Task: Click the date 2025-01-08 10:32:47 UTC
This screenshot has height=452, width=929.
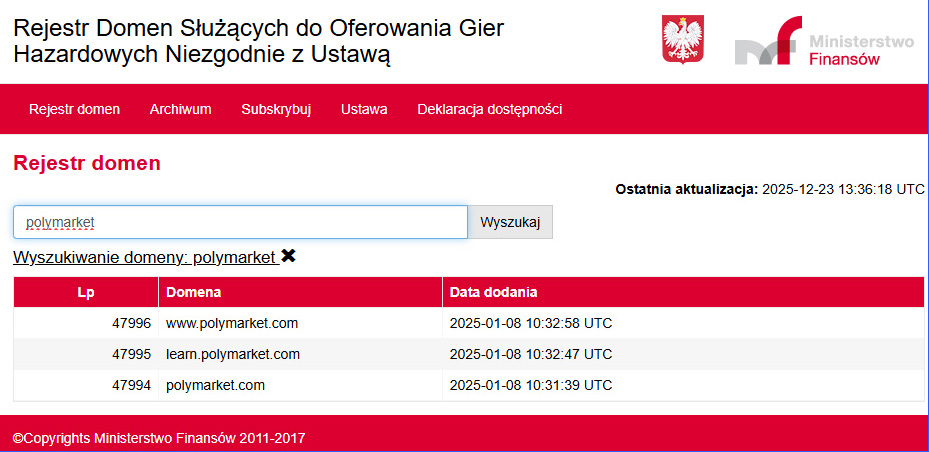Action: click(x=531, y=354)
